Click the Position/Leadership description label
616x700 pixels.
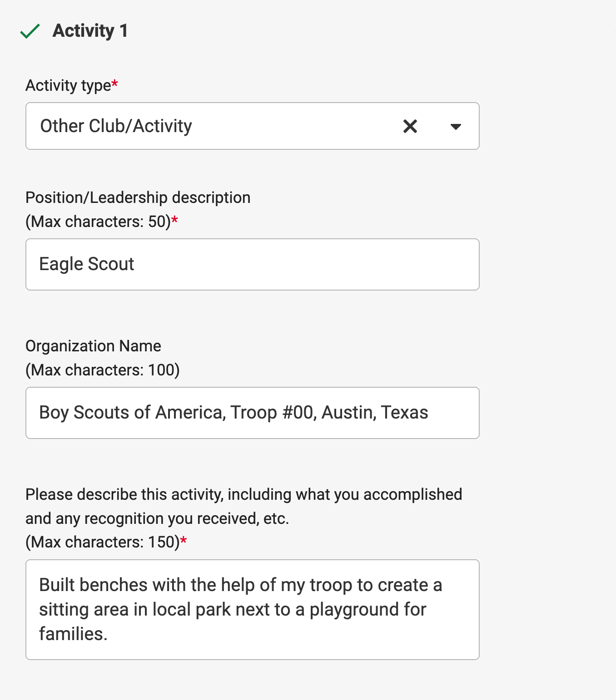click(x=138, y=197)
